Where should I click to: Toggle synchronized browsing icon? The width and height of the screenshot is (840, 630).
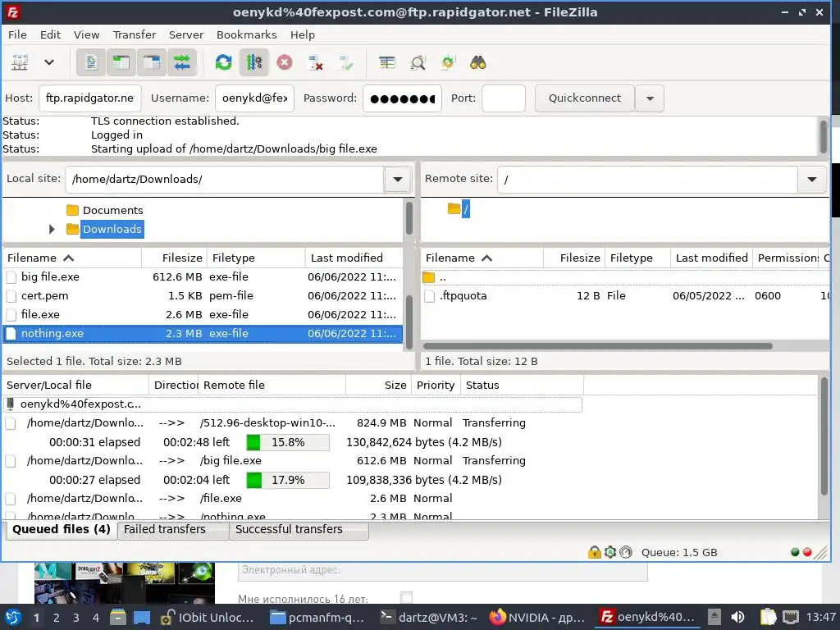point(447,62)
